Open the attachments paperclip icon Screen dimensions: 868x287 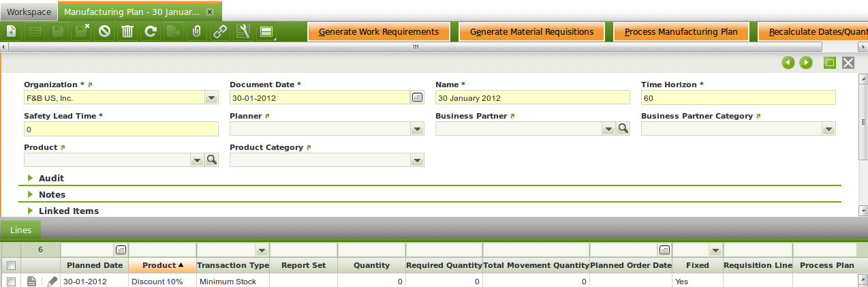pos(196,31)
